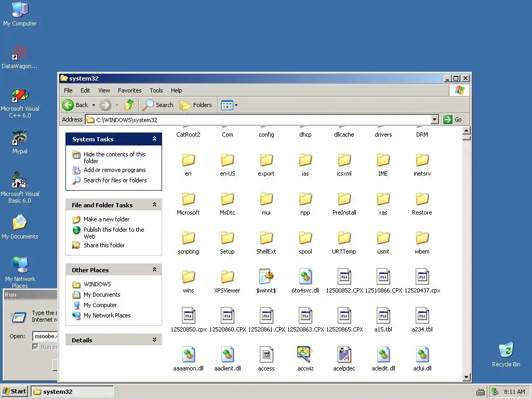Click the scroll down arrow of file list

[467, 377]
